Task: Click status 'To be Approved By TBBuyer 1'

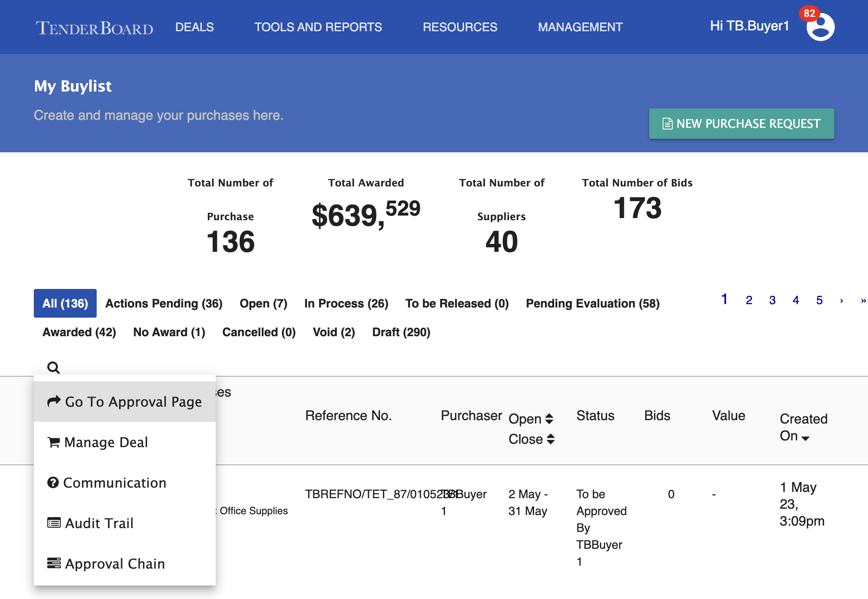Action: click(x=601, y=528)
